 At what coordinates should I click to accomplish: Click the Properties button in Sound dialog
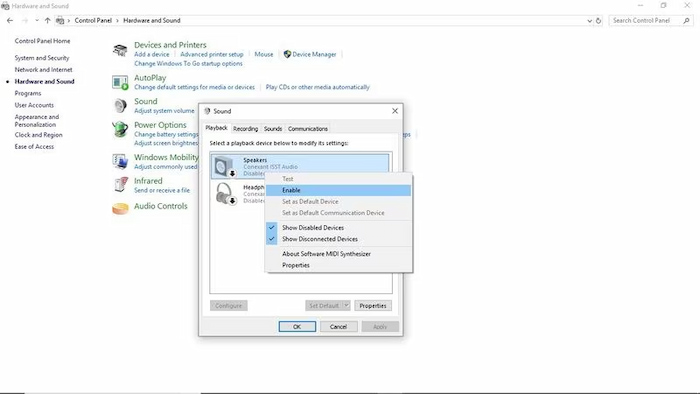pos(373,306)
